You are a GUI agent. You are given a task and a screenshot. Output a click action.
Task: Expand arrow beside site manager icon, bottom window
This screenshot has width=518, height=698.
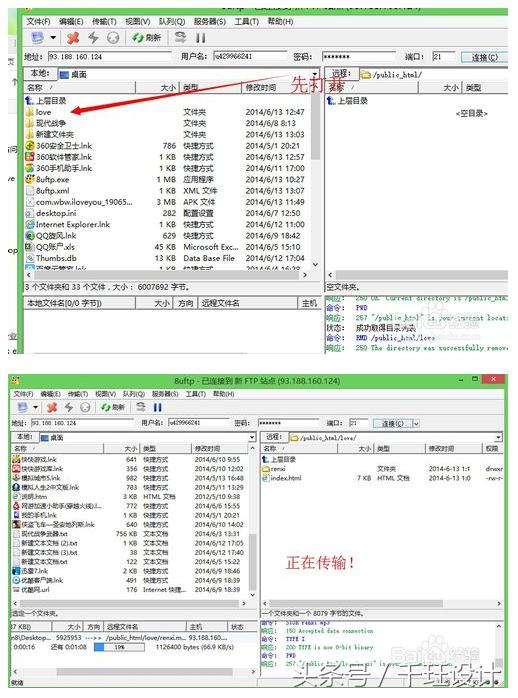[x=35, y=407]
